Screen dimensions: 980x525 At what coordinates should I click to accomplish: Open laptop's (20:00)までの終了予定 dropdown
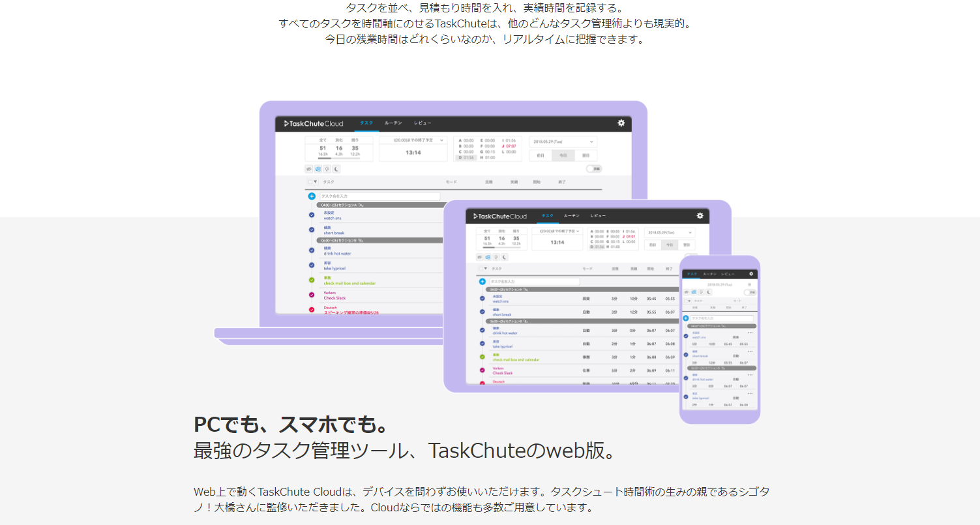point(413,140)
